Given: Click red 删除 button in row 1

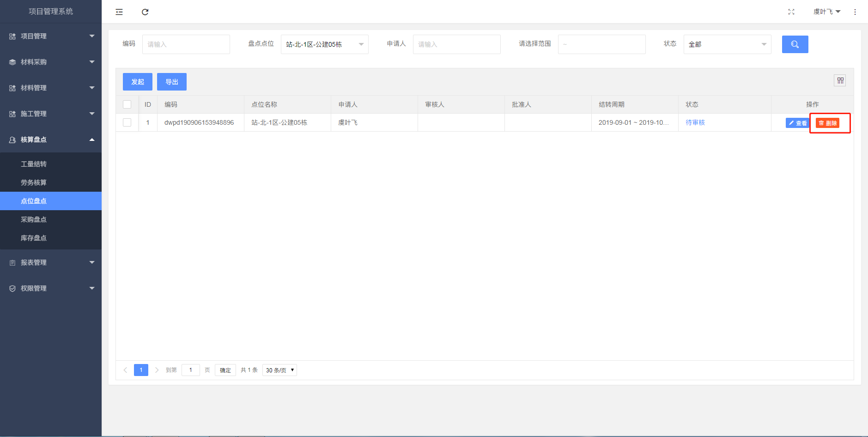Looking at the screenshot, I should point(827,123).
